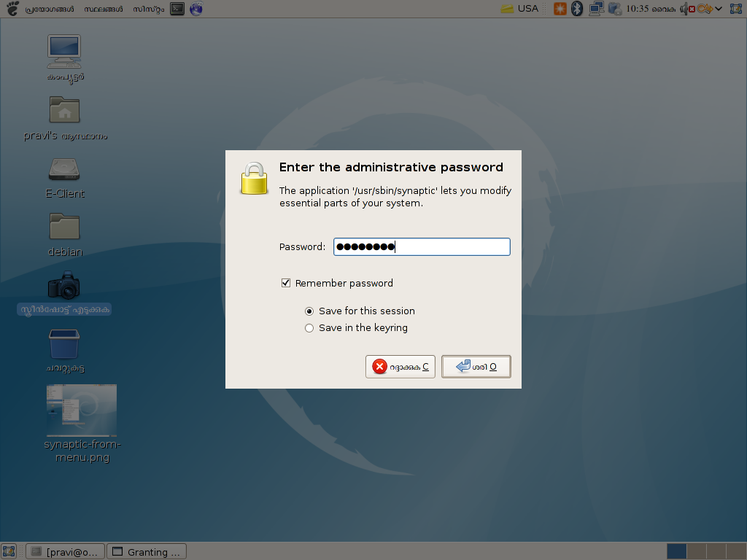The width and height of the screenshot is (747, 560).
Task: Open the network monitor tray icon
Action: click(596, 9)
